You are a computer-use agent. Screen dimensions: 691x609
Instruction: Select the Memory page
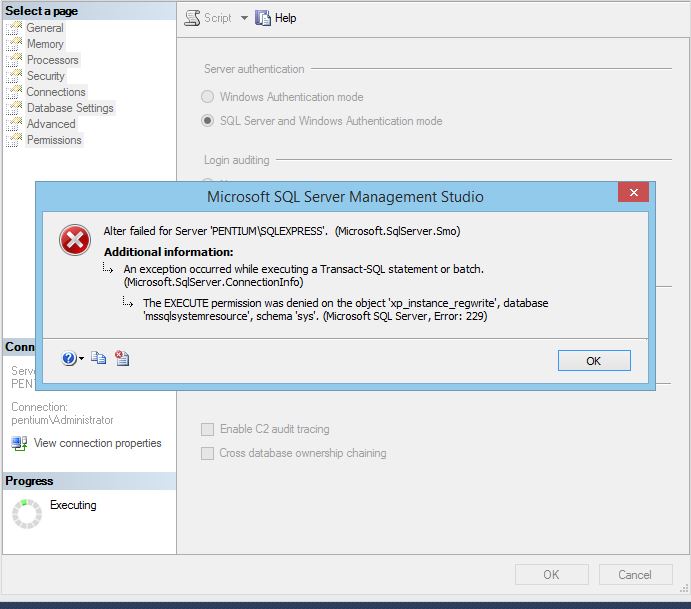(x=45, y=44)
